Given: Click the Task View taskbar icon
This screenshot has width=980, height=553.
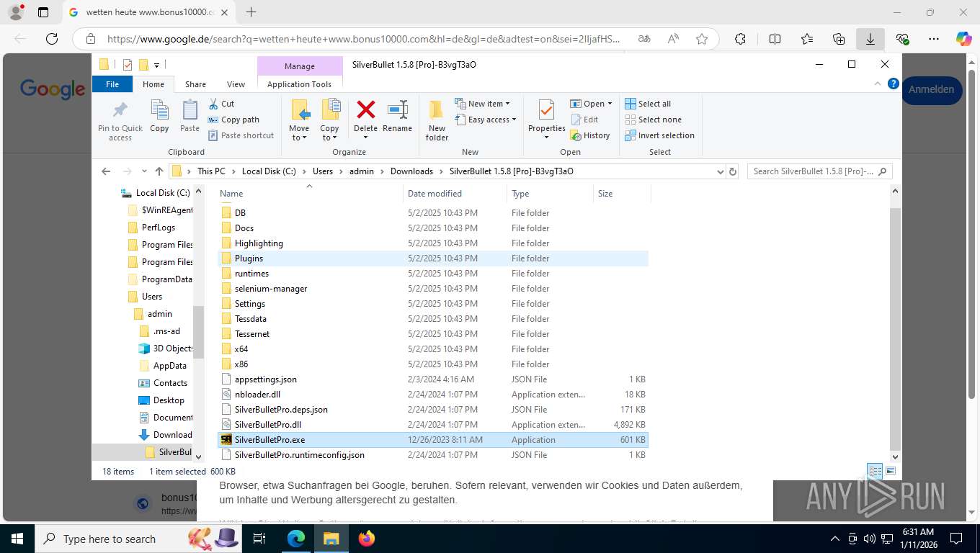Looking at the screenshot, I should [x=260, y=539].
